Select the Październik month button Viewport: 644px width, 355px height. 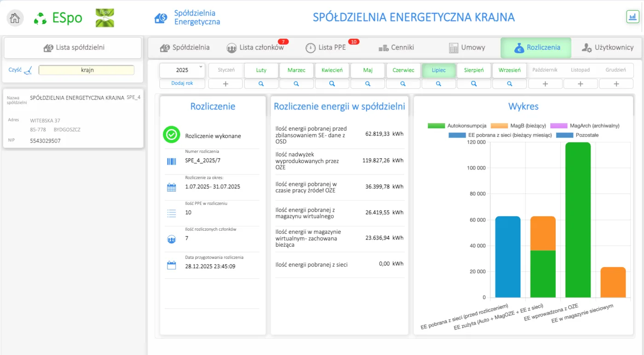pyautogui.click(x=545, y=70)
